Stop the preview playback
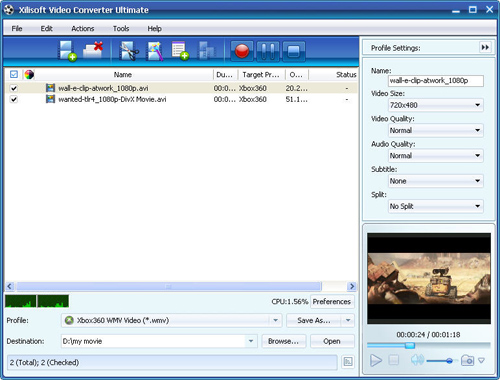 coord(394,360)
